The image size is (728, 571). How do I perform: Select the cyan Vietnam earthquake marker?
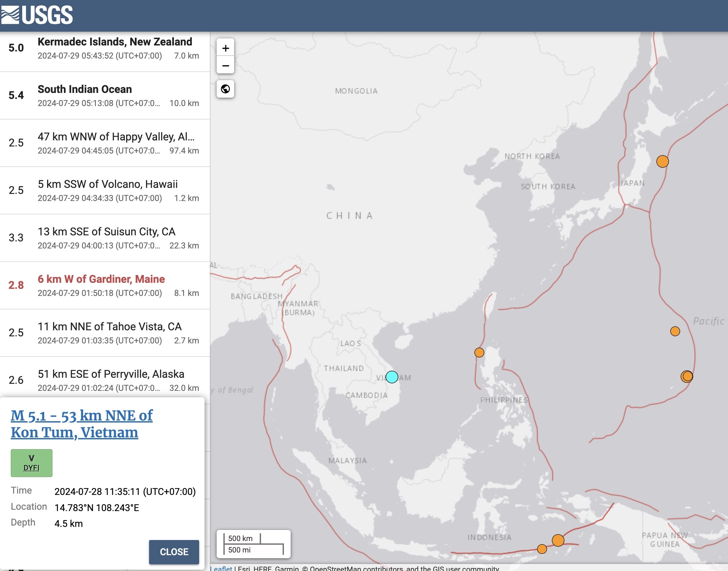(392, 377)
